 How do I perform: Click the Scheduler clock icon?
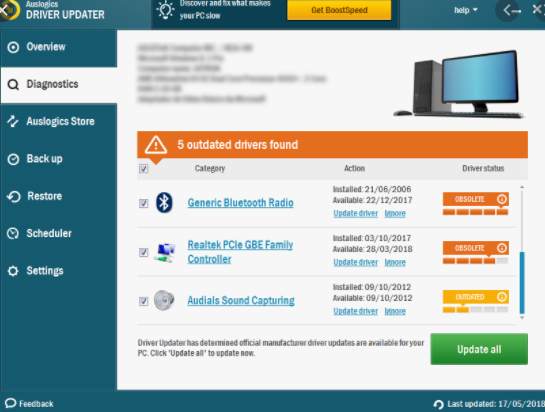[x=13, y=233]
